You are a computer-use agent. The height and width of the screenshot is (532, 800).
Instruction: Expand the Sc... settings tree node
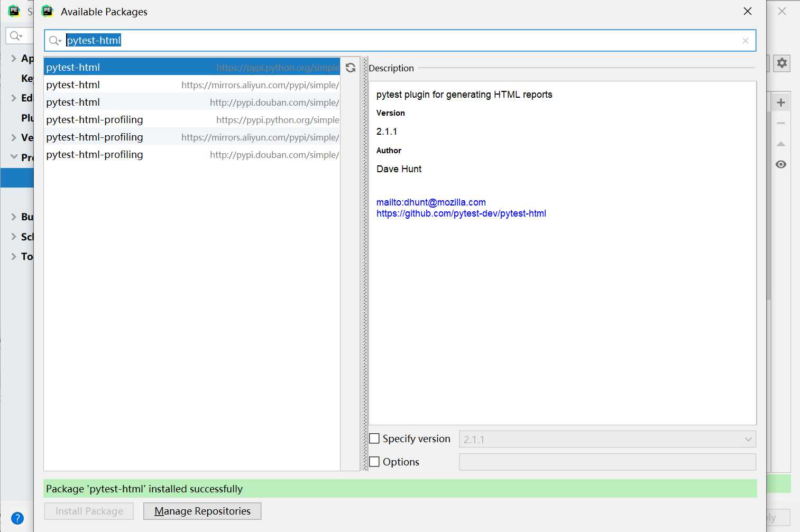[14, 237]
